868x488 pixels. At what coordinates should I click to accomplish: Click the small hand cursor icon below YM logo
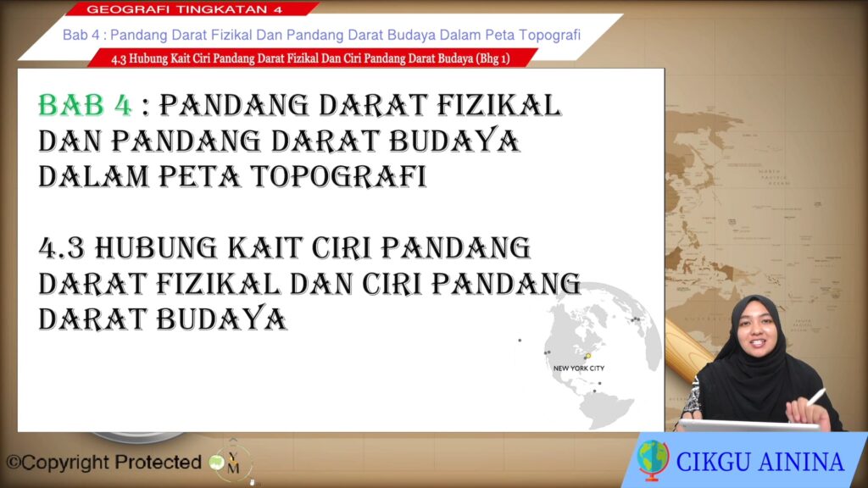(x=252, y=481)
